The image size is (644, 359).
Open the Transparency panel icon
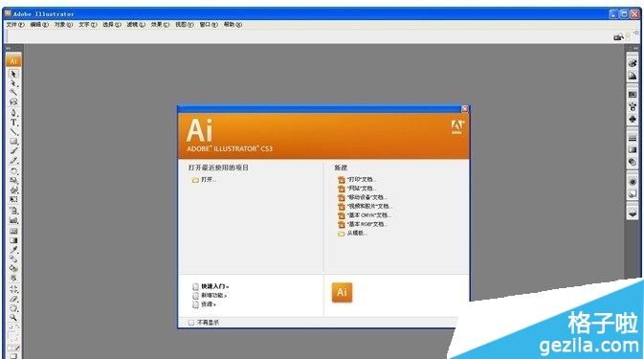[633, 162]
